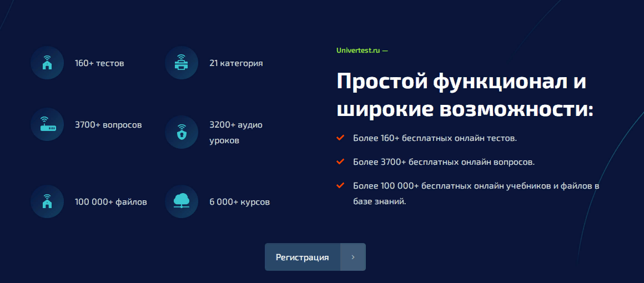644x283 pixels.
Task: Click the checkmark beside Более 160+ бесплатных тестов
Action: (x=340, y=138)
